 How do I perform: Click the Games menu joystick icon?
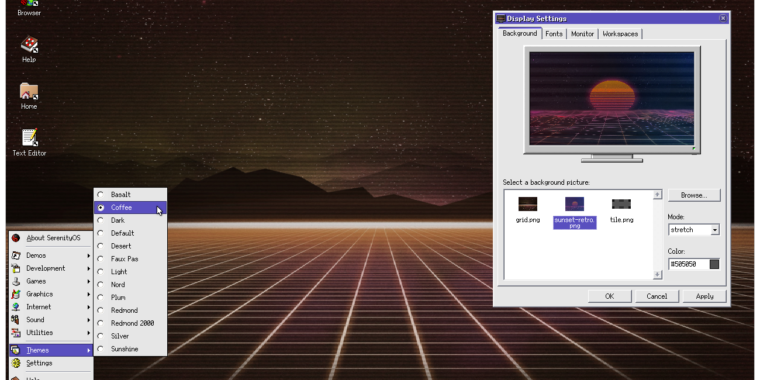pos(16,281)
